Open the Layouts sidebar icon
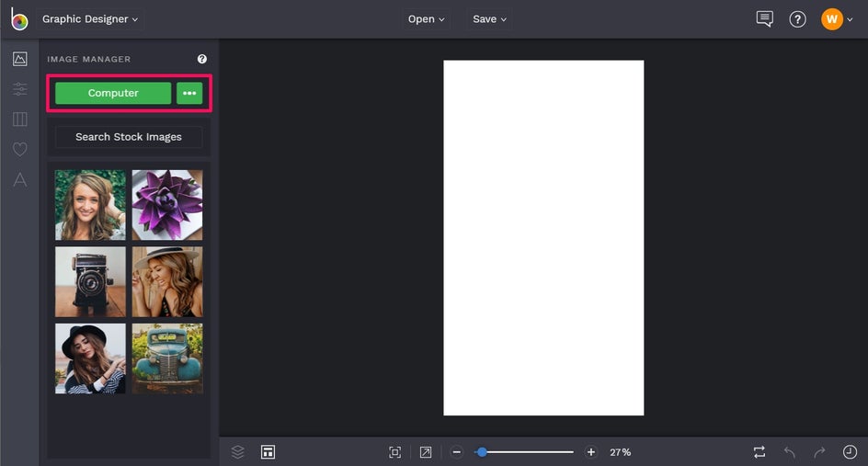The width and height of the screenshot is (868, 466). pyautogui.click(x=20, y=119)
